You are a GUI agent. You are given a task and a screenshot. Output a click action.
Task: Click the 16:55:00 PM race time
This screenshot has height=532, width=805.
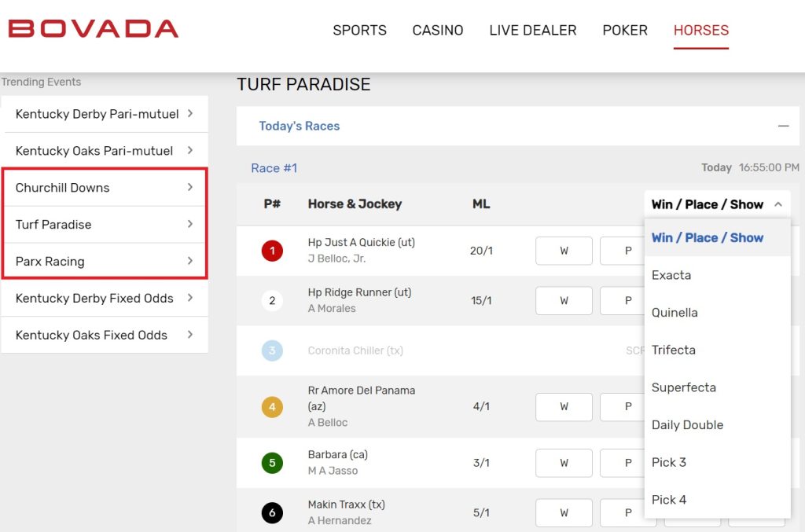point(769,167)
